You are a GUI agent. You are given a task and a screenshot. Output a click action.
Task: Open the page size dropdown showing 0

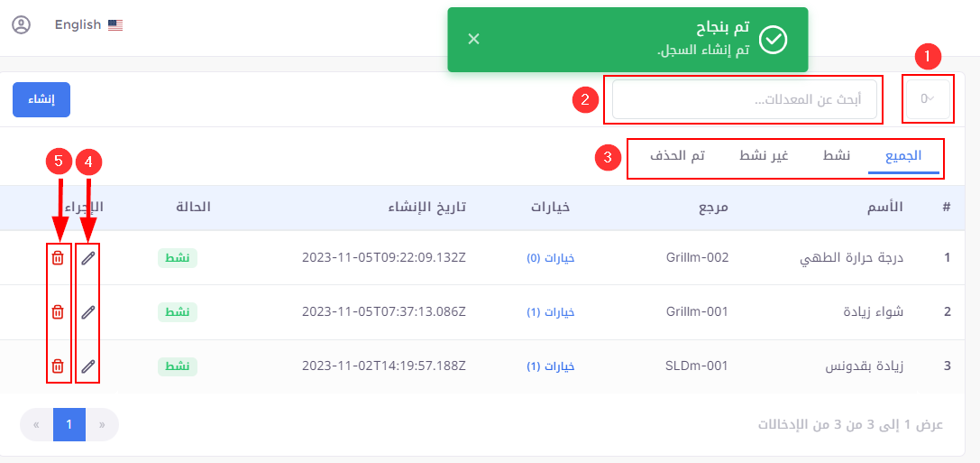click(926, 99)
